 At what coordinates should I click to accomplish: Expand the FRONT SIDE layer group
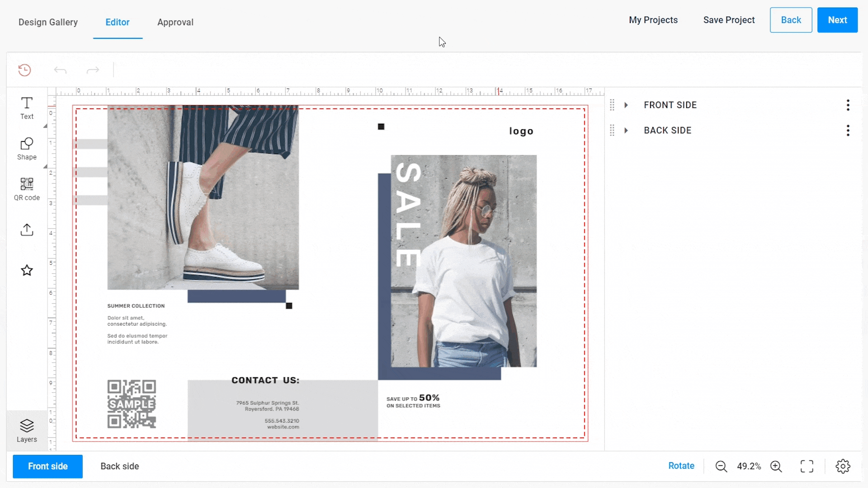click(626, 105)
